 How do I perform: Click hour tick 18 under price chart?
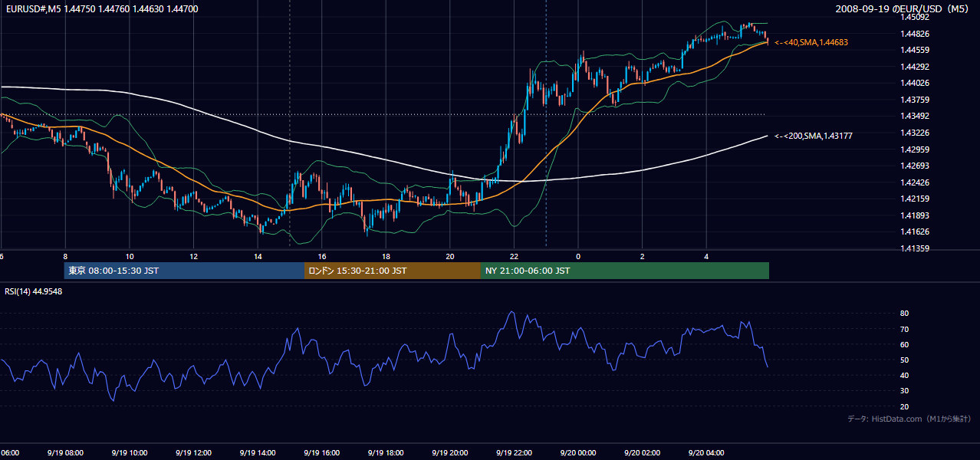click(386, 257)
